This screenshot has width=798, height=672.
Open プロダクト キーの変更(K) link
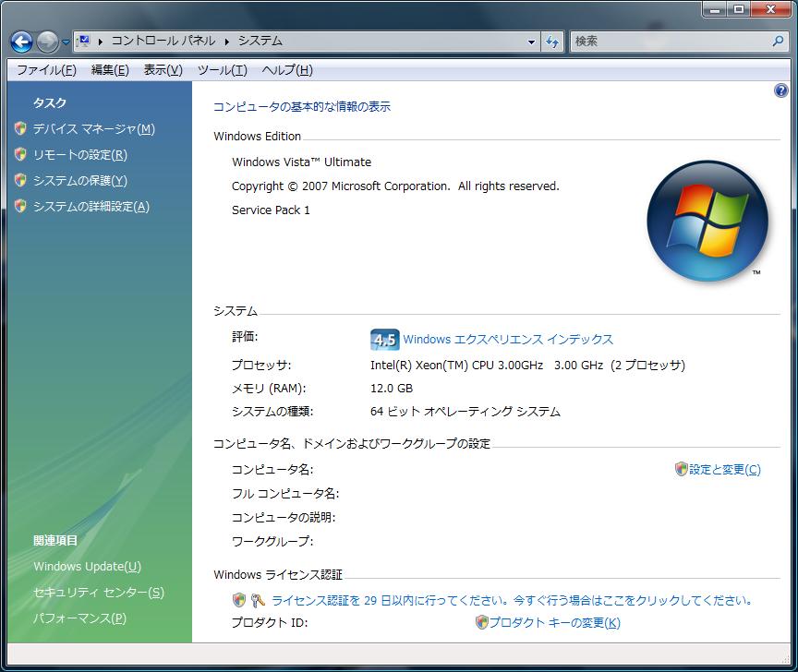point(555,623)
